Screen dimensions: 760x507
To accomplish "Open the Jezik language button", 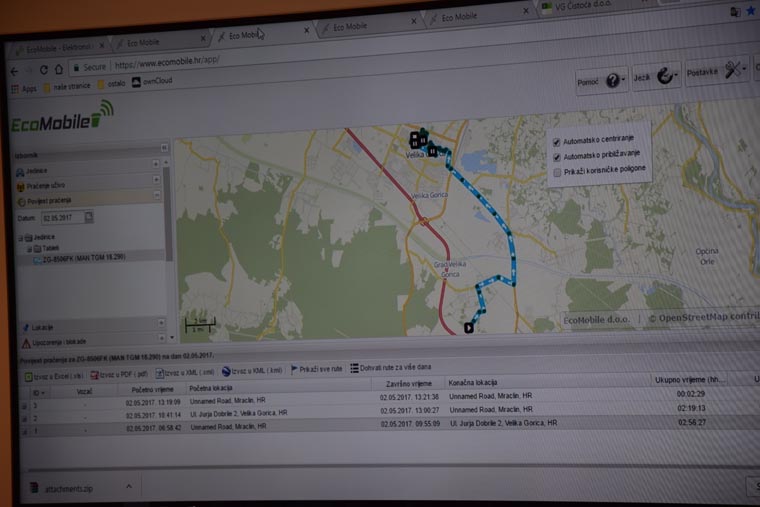I will click(656, 77).
